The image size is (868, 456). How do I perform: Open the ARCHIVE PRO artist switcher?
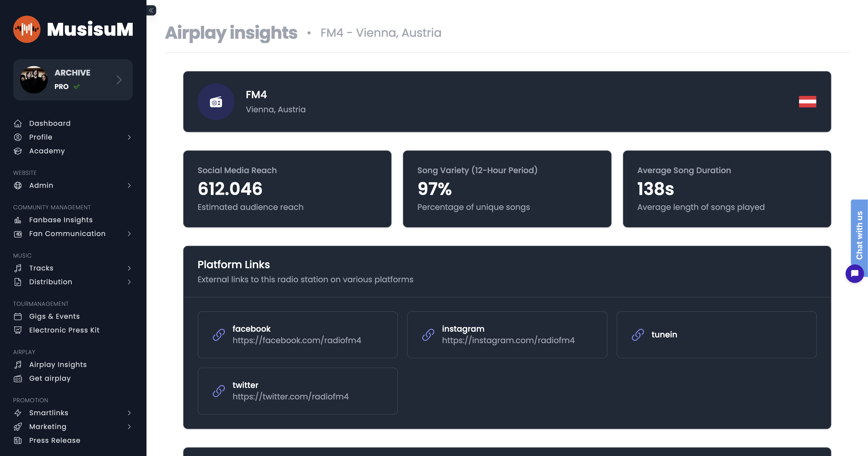tap(73, 80)
